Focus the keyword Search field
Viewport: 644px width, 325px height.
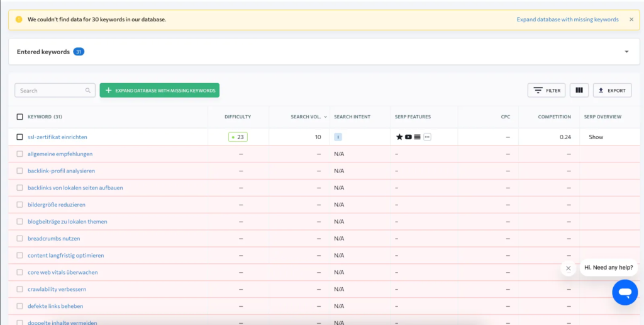(55, 91)
